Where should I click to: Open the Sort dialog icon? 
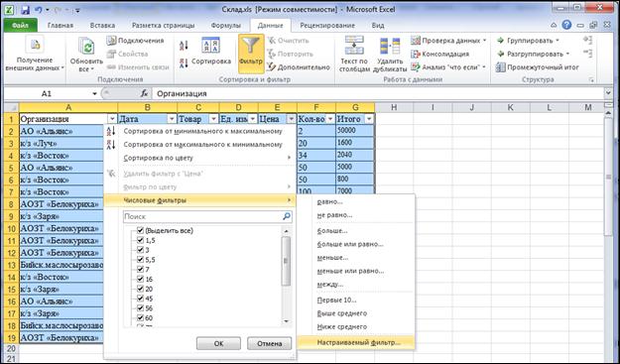pyautogui.click(x=211, y=46)
